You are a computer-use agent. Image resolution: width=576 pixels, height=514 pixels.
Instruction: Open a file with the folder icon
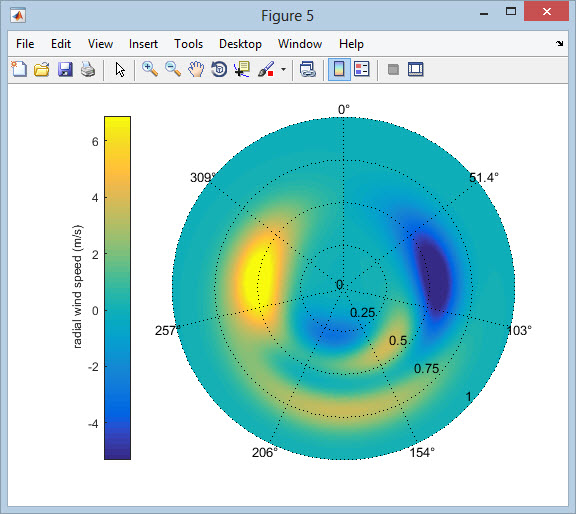click(42, 69)
